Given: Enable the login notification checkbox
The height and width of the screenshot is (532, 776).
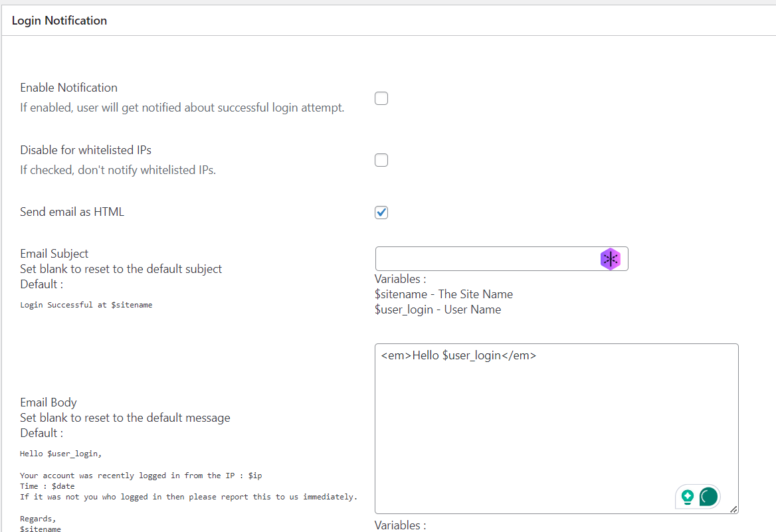Looking at the screenshot, I should (x=381, y=98).
